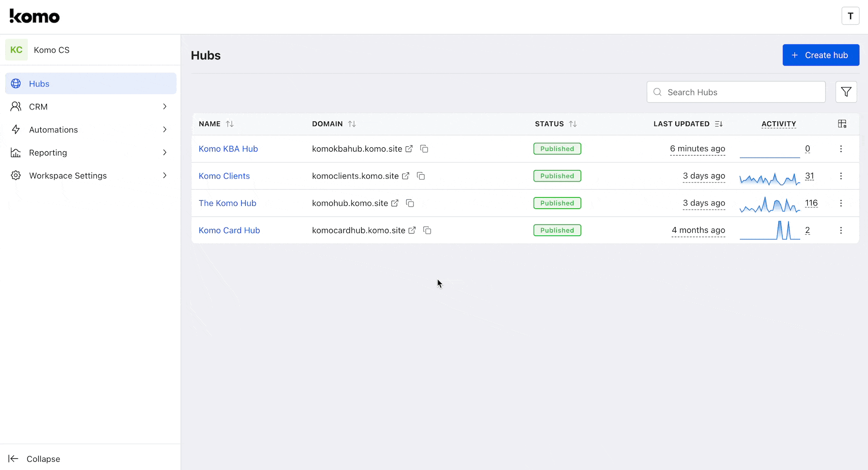Click the three-dot menu for Komo Clients

[x=842, y=176]
